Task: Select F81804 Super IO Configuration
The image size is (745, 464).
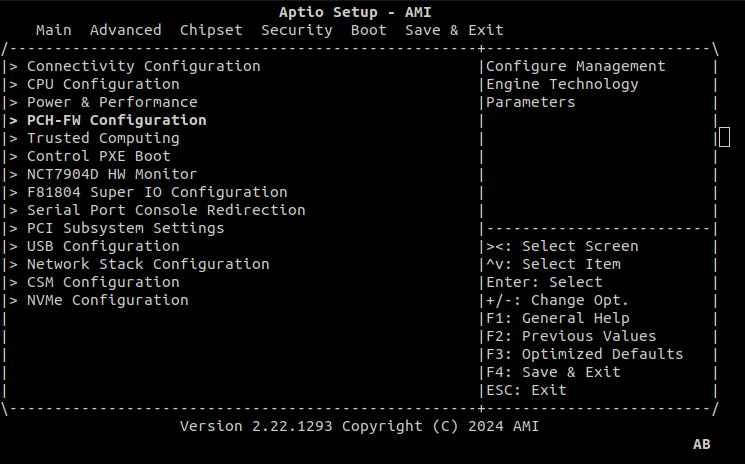Action: 157,192
